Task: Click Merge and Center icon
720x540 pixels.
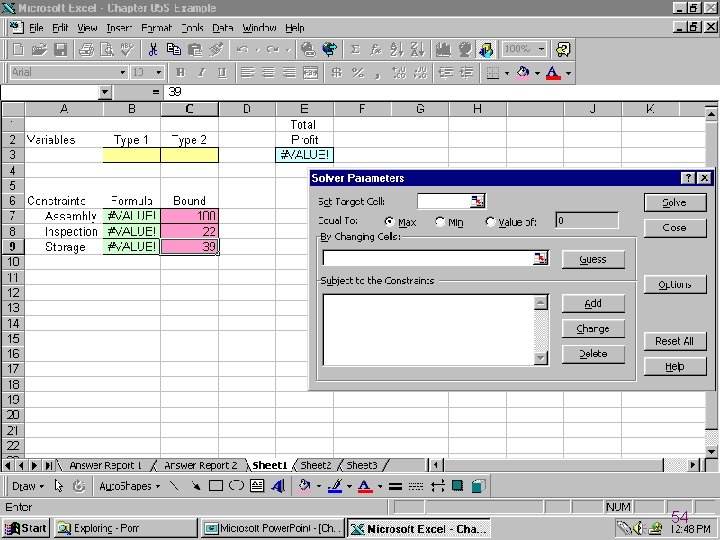Action: tap(311, 73)
